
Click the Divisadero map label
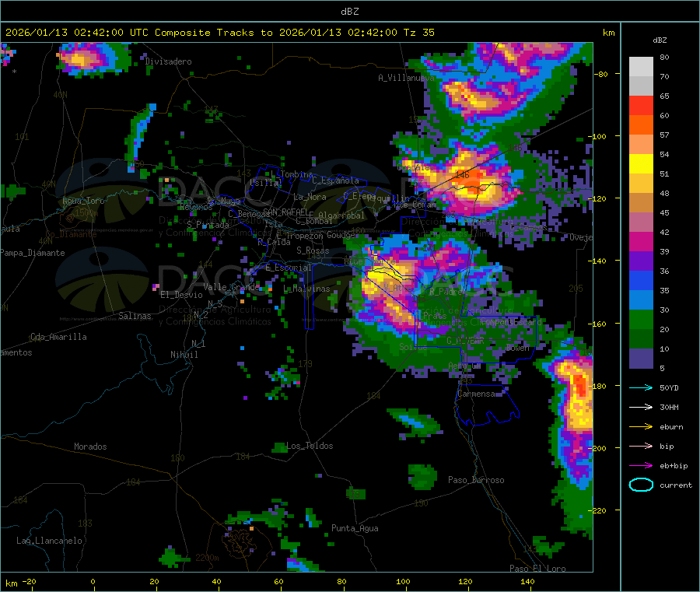pos(168,61)
